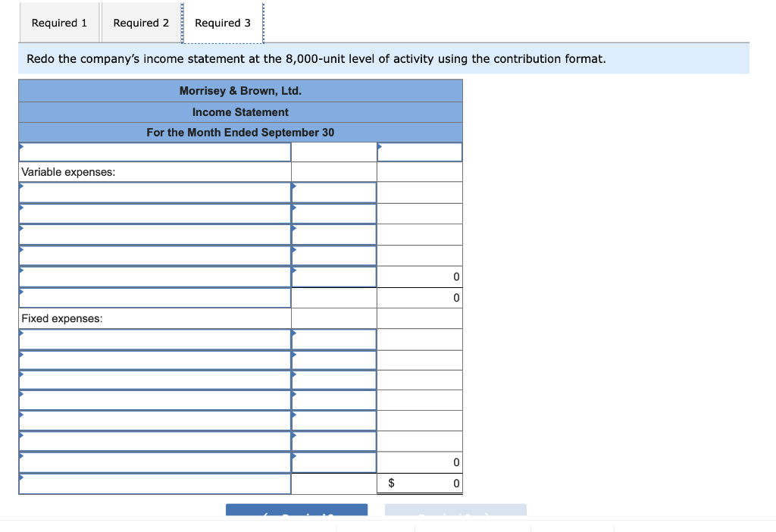Open the fourth label dropdown under Variable expenses
The image size is (776, 532).
point(155,256)
